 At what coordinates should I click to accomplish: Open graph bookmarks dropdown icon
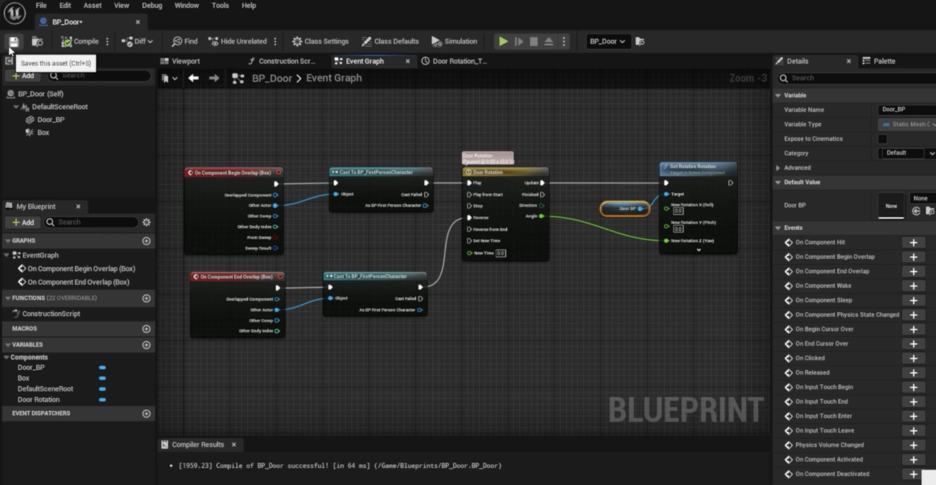point(170,78)
